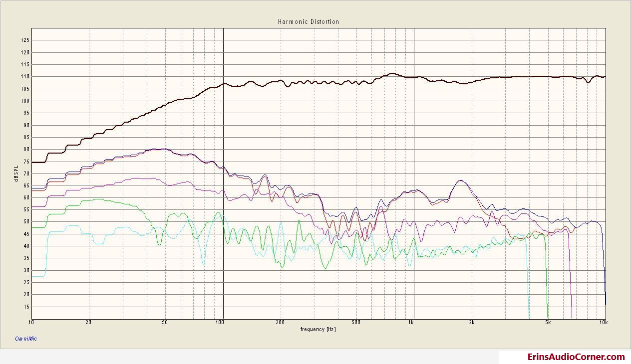Click the 80 value on the dB axis

coord(26,149)
